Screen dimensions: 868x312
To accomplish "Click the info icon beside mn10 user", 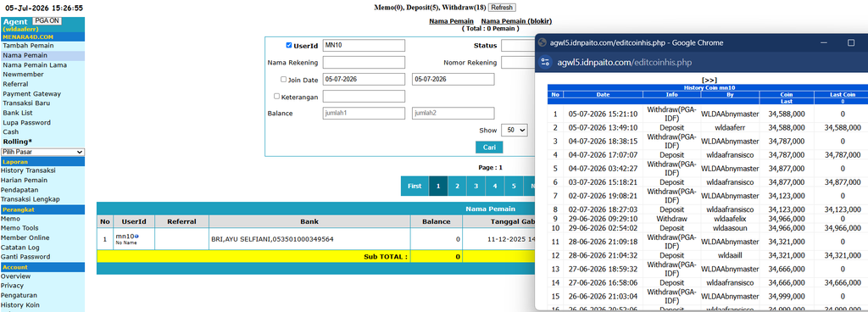I will pos(136,237).
